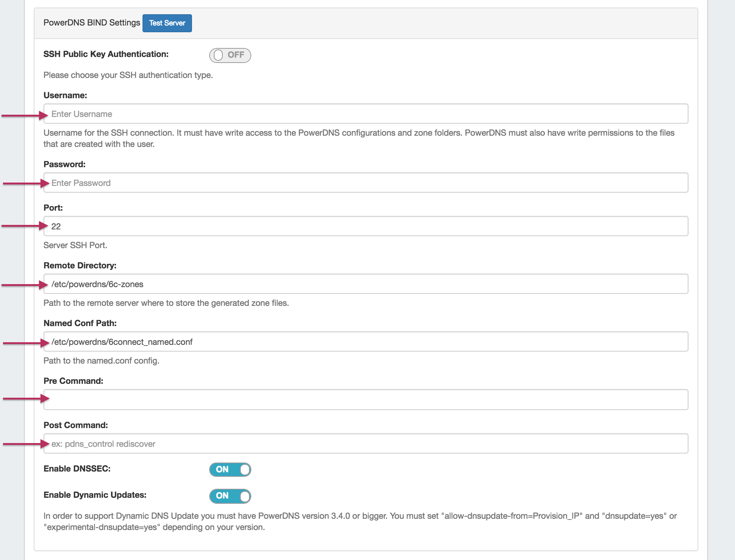
Task: Click into the Password field
Action: tap(366, 183)
